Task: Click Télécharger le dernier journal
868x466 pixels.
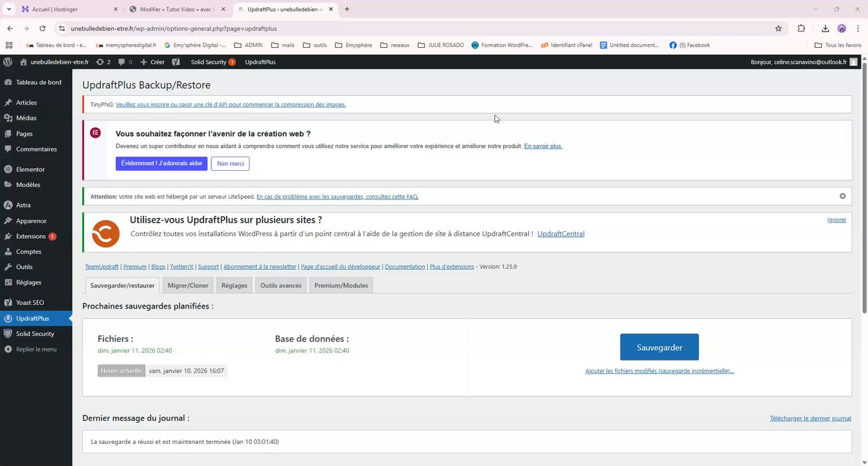Action: 810,419
